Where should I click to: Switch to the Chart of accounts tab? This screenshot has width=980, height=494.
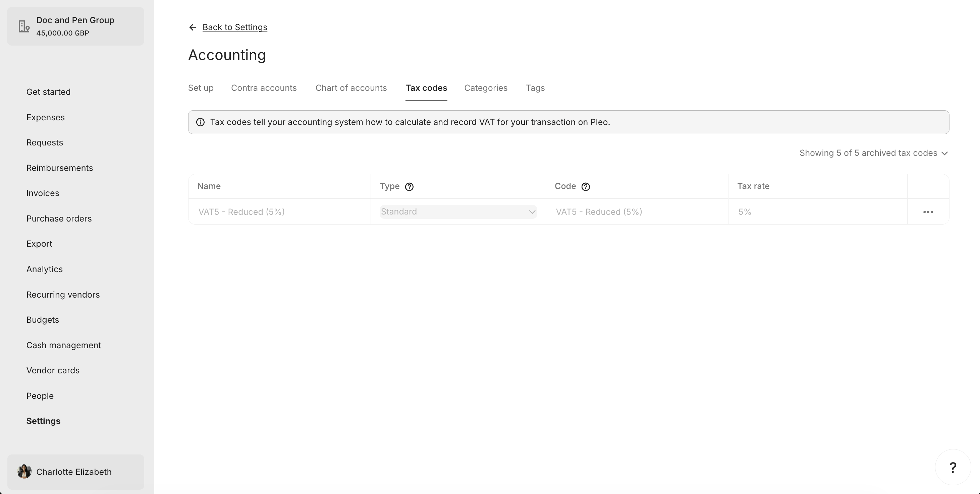click(x=351, y=88)
